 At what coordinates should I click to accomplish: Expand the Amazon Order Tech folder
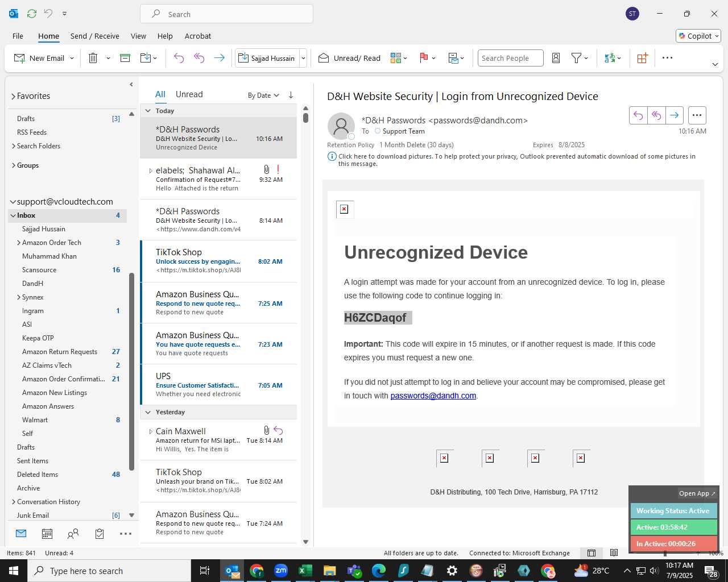(x=19, y=243)
